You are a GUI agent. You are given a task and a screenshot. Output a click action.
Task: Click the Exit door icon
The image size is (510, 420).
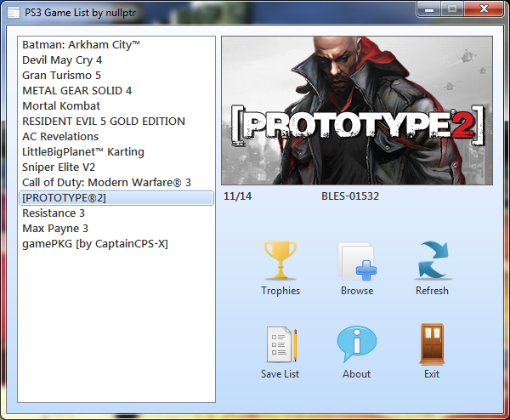(x=432, y=344)
